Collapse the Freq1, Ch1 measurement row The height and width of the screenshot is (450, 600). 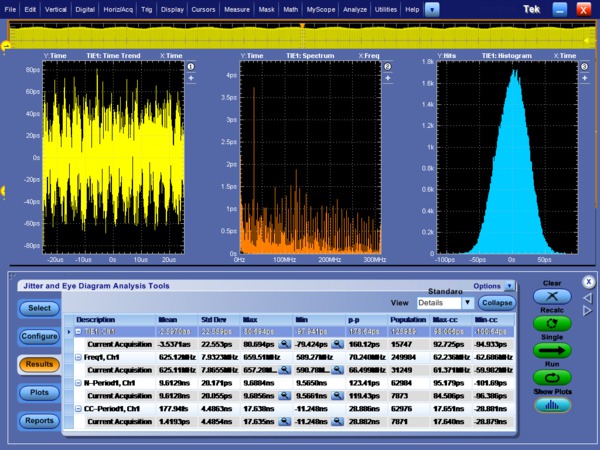pos(79,356)
